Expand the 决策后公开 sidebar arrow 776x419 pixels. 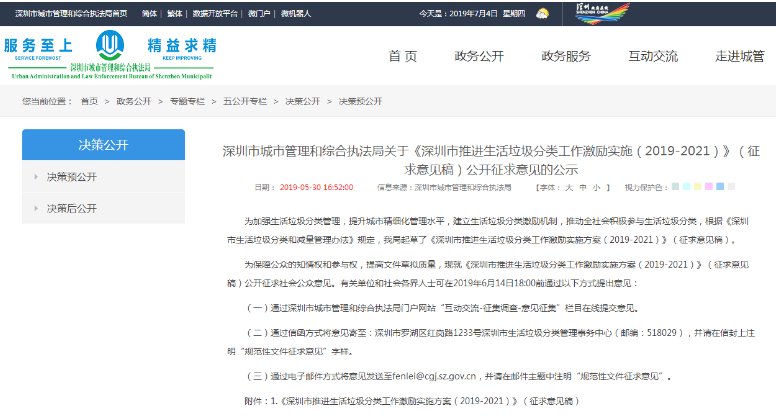[x=37, y=208]
